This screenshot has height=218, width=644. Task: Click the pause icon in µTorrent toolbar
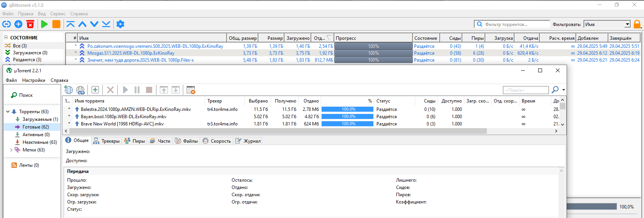pos(137,90)
